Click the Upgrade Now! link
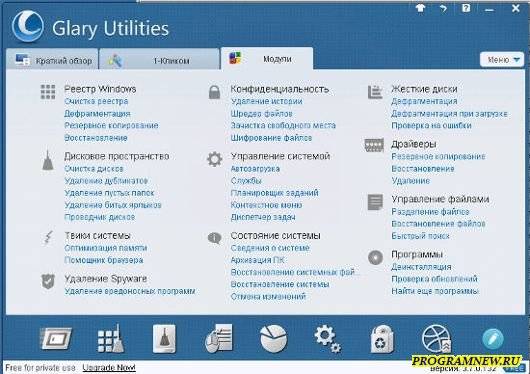Screen dimensions: 530x374 click(x=109, y=368)
